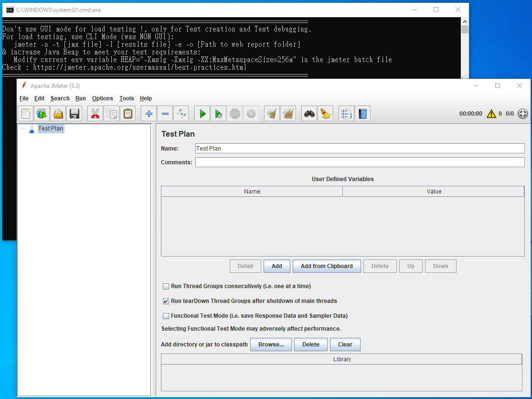Image resolution: width=532 pixels, height=399 pixels.
Task: Click the Cut scissors icon
Action: coord(96,114)
